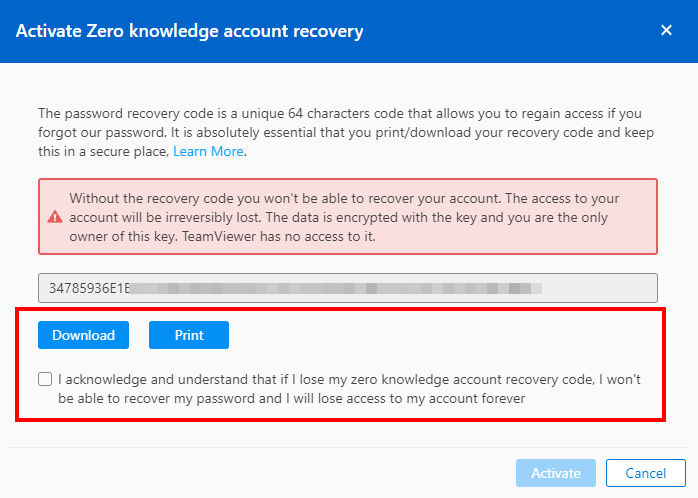Open the Learn More link

[x=208, y=151]
